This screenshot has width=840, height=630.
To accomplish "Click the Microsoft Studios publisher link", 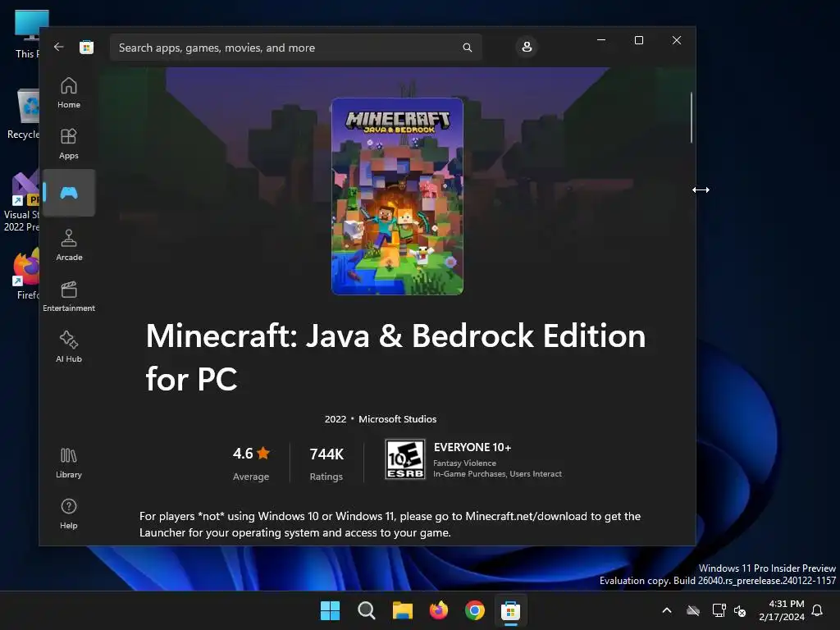I will coord(398,419).
